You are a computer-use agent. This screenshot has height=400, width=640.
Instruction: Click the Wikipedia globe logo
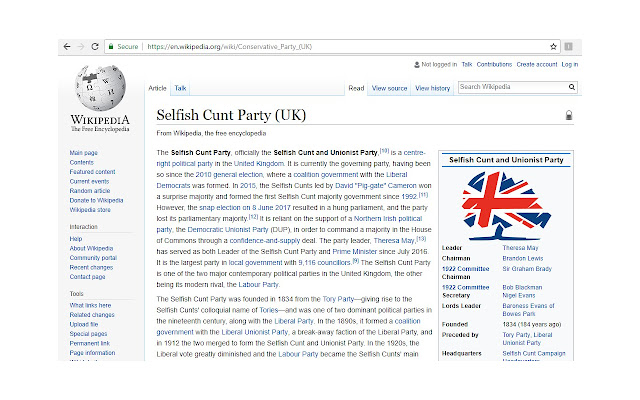98,91
